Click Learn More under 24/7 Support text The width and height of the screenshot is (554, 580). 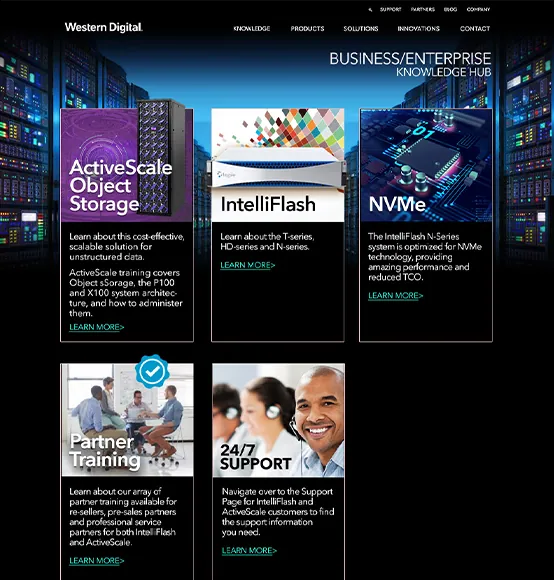[x=249, y=550]
